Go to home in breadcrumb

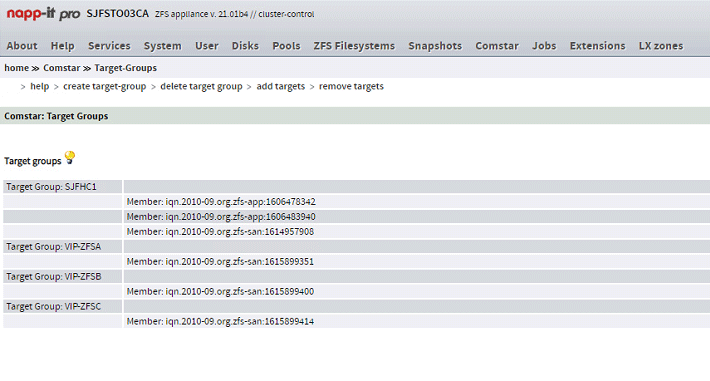pos(16,68)
